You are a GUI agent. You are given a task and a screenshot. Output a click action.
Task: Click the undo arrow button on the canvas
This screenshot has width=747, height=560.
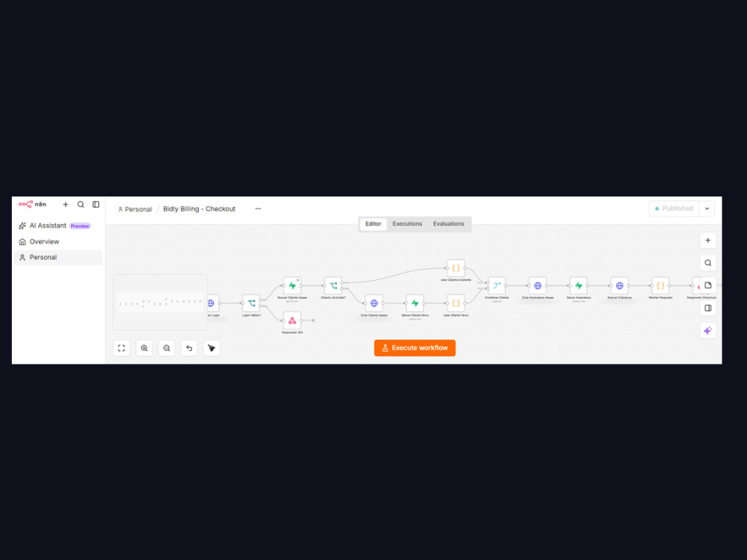pyautogui.click(x=189, y=348)
